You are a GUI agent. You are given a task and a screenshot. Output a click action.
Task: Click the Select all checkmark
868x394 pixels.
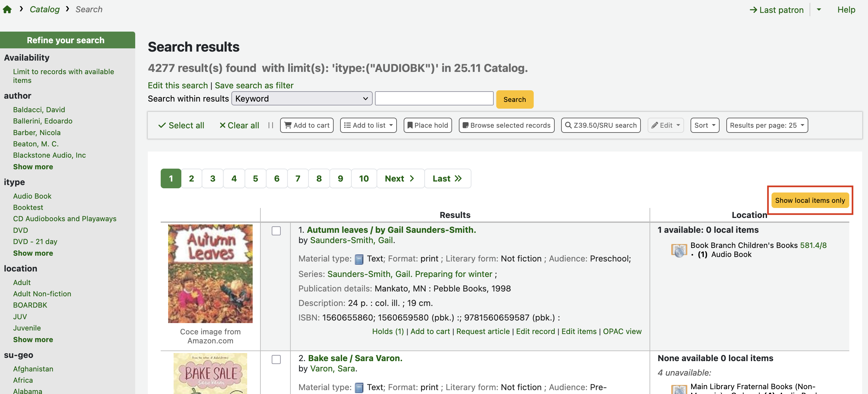(x=181, y=125)
